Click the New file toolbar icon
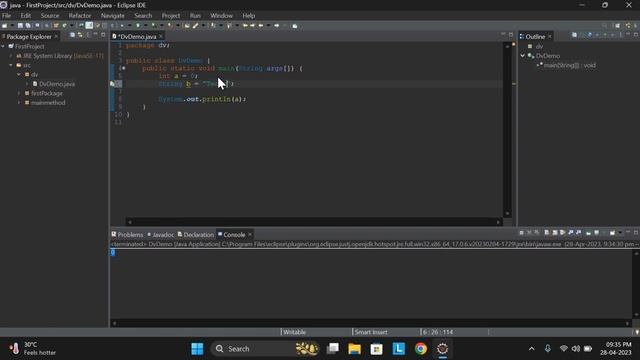Viewport: 640px width, 360px height. pos(4,26)
